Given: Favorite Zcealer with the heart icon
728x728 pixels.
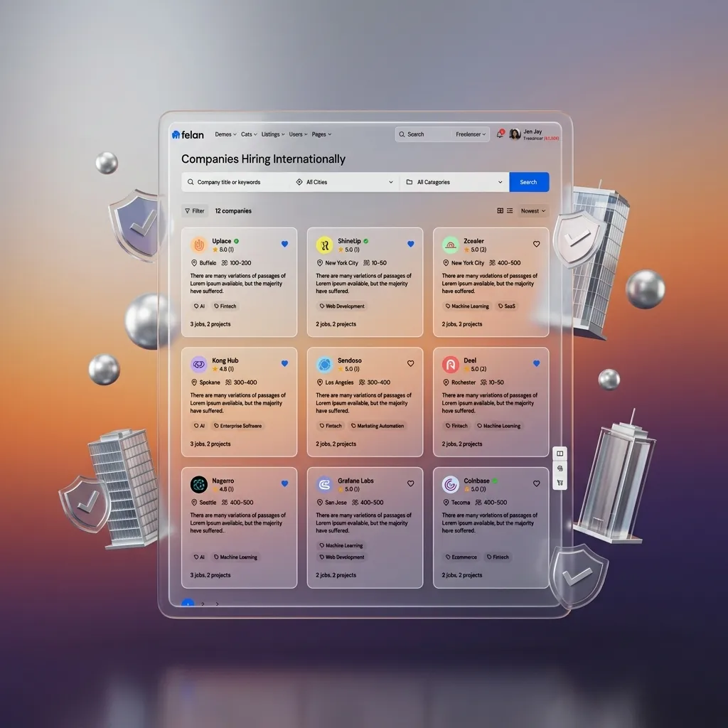Looking at the screenshot, I should pyautogui.click(x=536, y=244).
